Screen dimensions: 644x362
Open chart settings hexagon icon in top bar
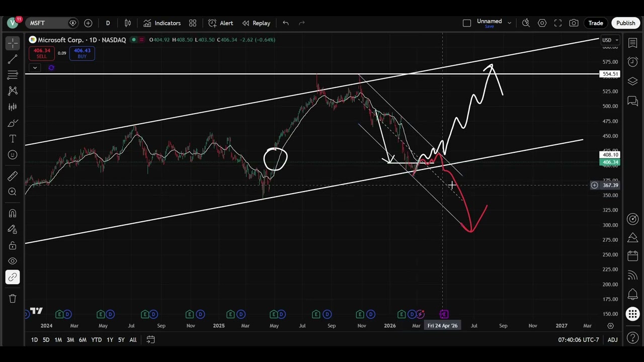pyautogui.click(x=542, y=23)
